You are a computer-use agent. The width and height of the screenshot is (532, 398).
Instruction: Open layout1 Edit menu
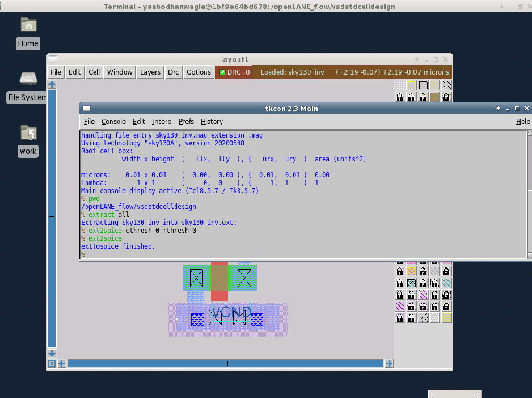coord(75,72)
